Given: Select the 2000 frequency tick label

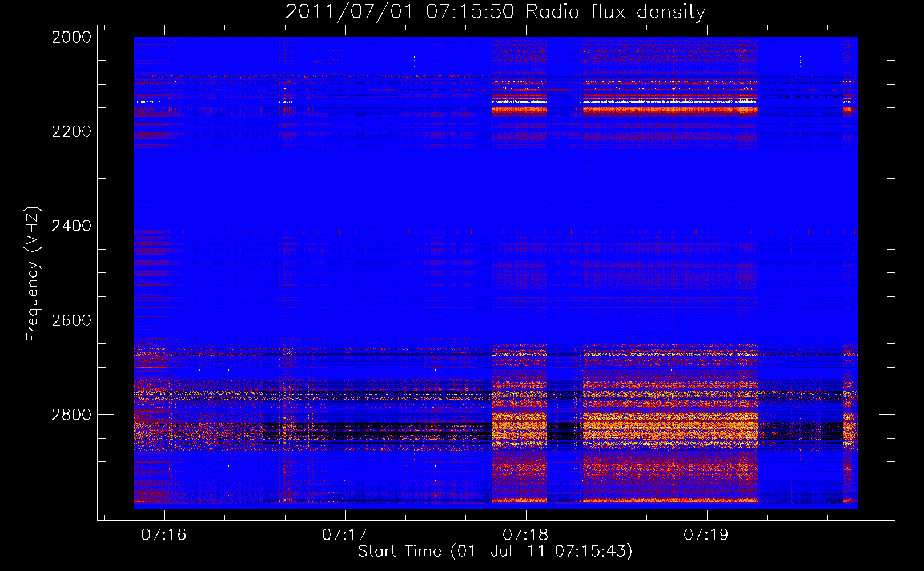Looking at the screenshot, I should click(x=71, y=37).
